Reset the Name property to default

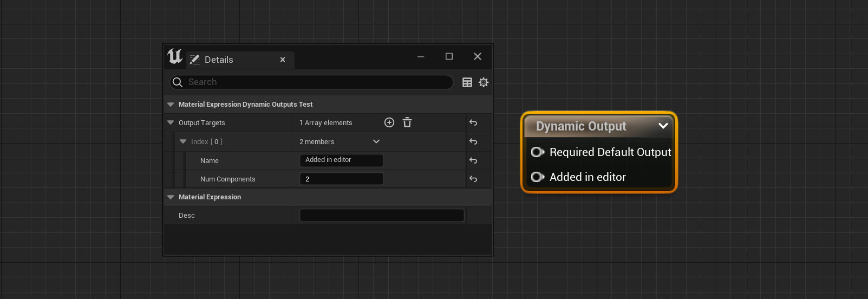pyautogui.click(x=473, y=160)
